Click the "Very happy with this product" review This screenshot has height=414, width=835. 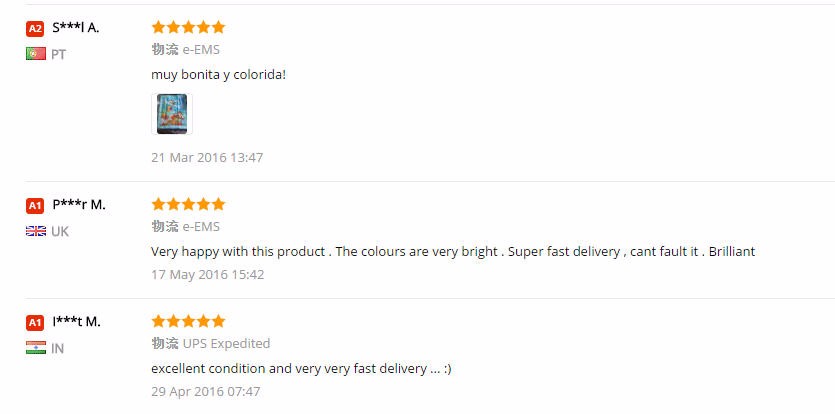(452, 251)
